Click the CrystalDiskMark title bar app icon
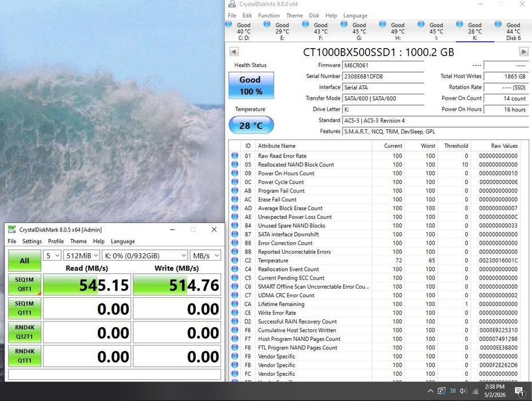The width and height of the screenshot is (532, 401). [12, 230]
